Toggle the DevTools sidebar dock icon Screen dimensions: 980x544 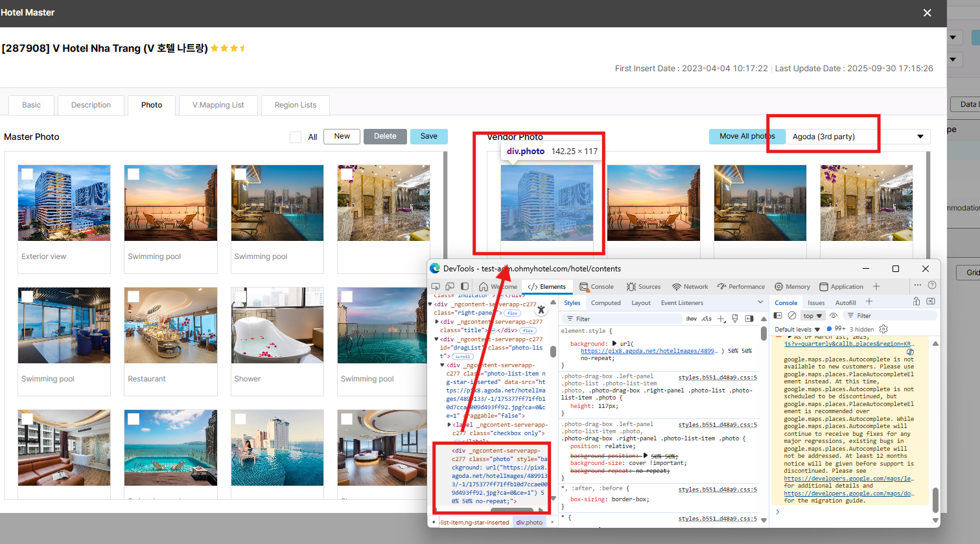465,286
